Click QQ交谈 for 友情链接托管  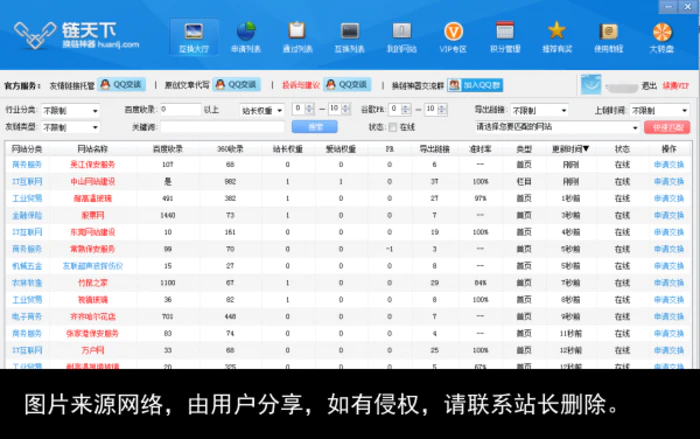coord(121,84)
